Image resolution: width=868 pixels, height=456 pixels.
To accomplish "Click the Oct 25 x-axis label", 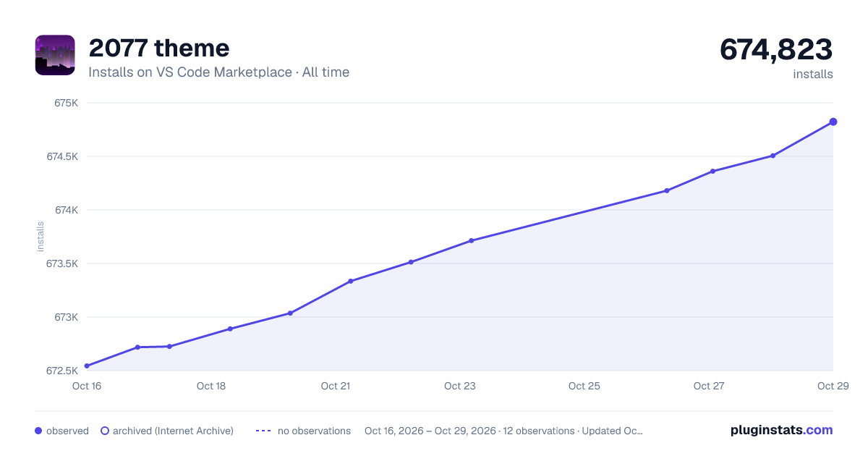I will tap(584, 386).
